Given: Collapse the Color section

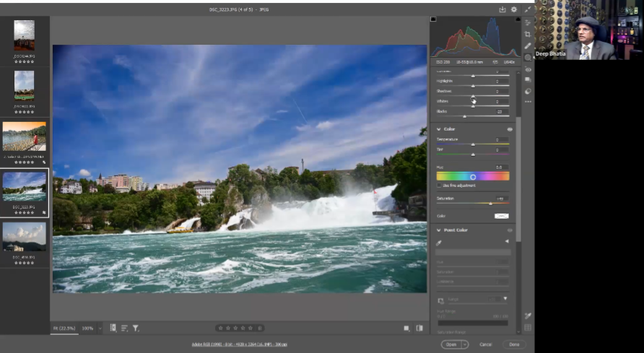Looking at the screenshot, I should 439,129.
